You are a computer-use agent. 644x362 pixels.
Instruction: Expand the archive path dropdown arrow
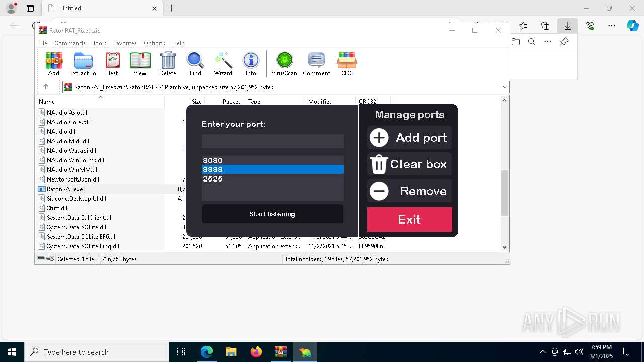[x=505, y=87]
